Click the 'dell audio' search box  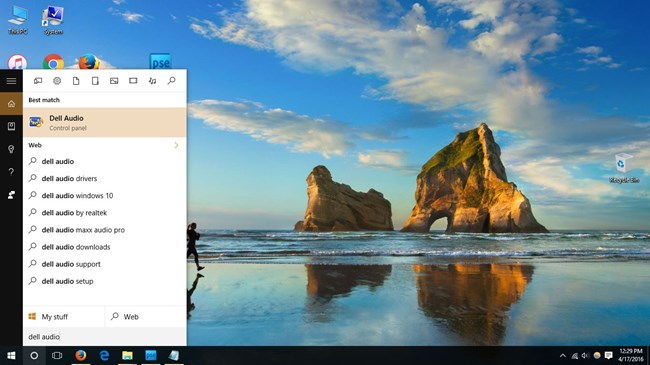click(x=105, y=336)
